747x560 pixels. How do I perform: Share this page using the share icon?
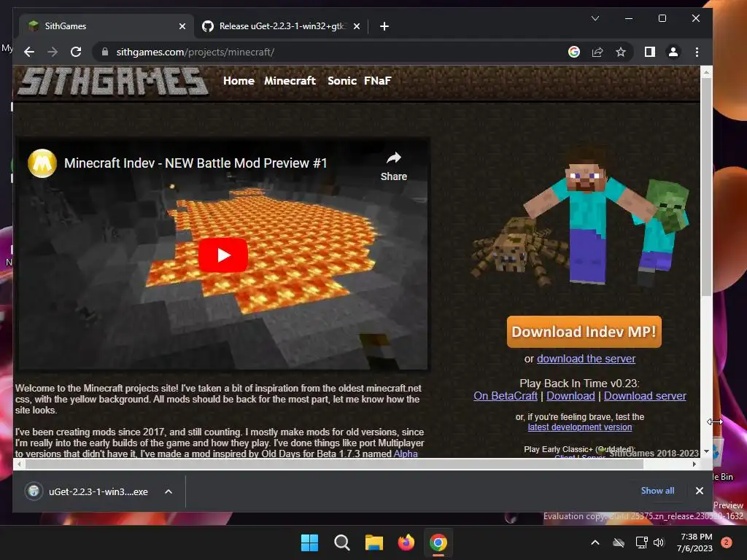click(597, 52)
